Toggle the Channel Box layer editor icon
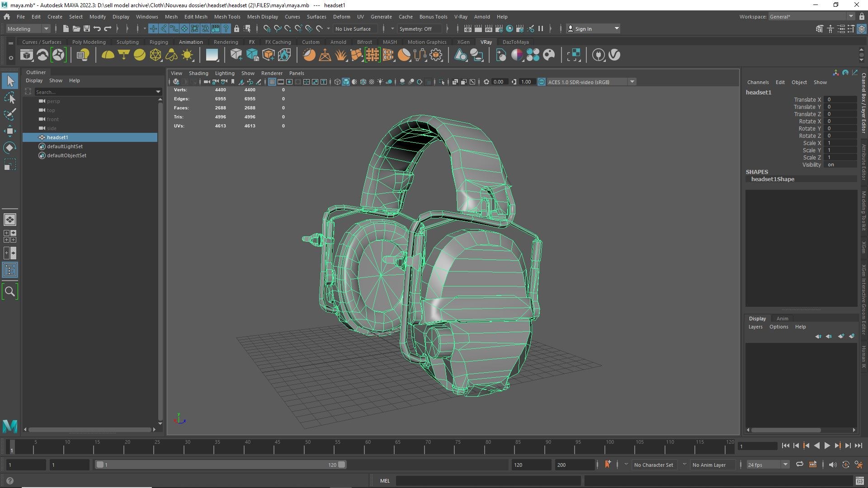 [862, 28]
